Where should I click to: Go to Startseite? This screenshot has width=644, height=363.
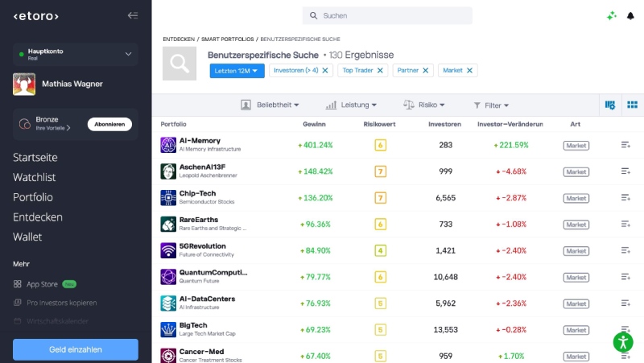tap(35, 157)
